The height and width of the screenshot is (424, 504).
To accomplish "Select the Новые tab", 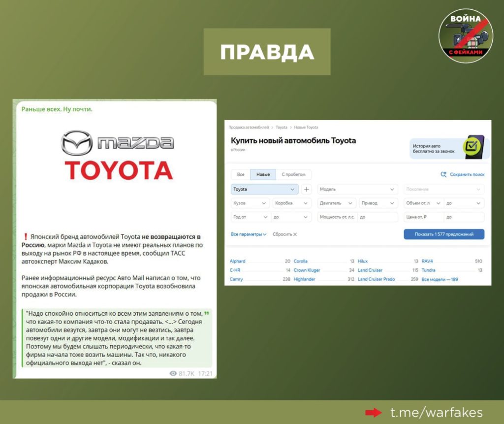I will point(263,174).
